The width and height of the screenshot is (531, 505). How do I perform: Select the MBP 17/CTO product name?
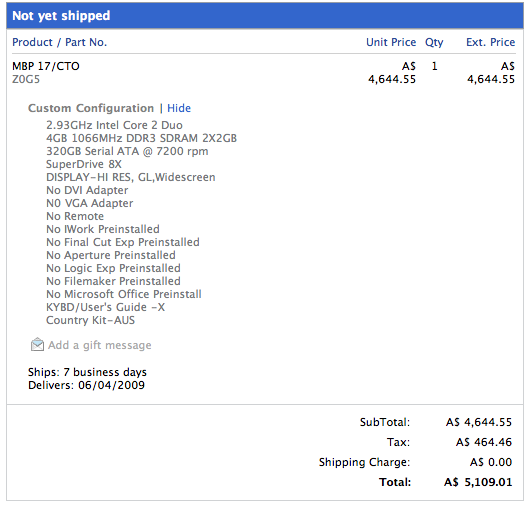point(46,66)
